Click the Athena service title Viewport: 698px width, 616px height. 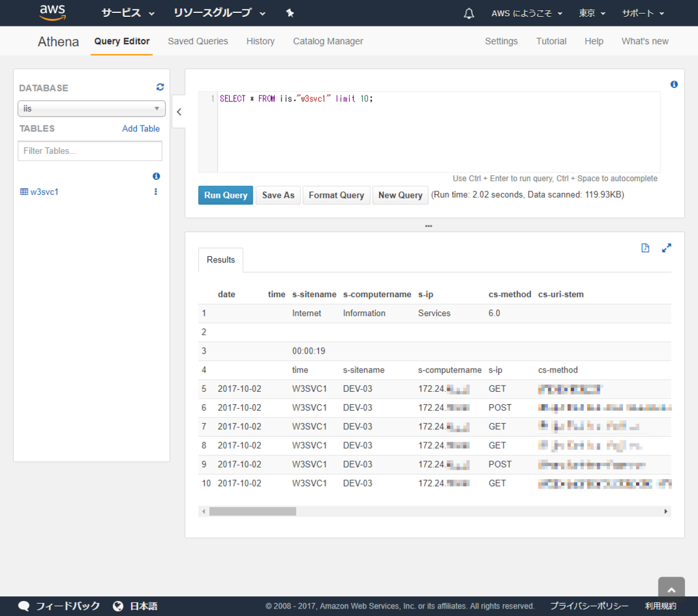pyautogui.click(x=59, y=42)
